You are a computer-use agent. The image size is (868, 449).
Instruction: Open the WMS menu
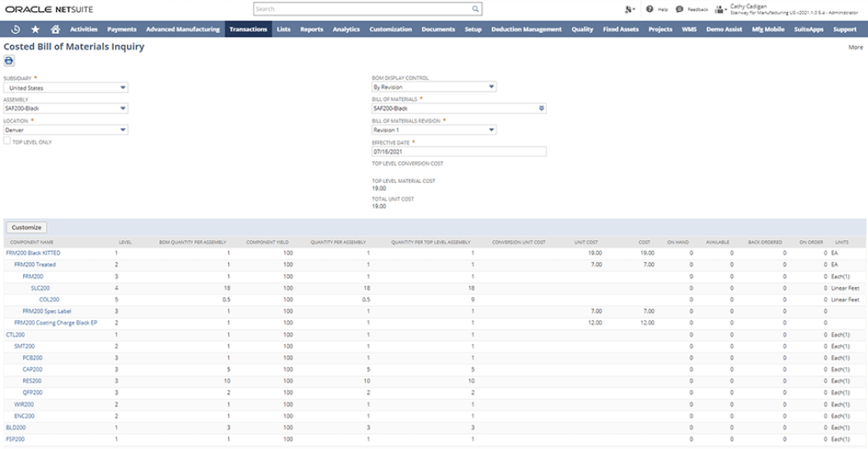[689, 29]
